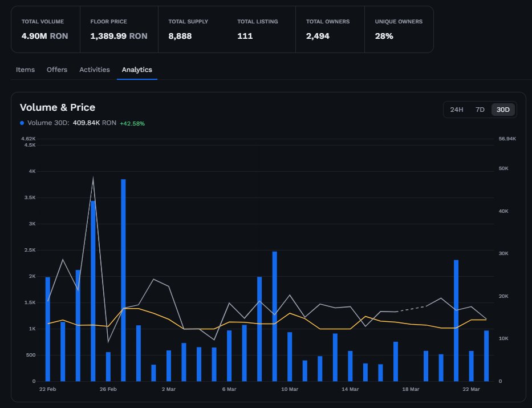Click the tallest volume bar after 26 Feb
Screen dimensions: 532x408
(x=124, y=280)
